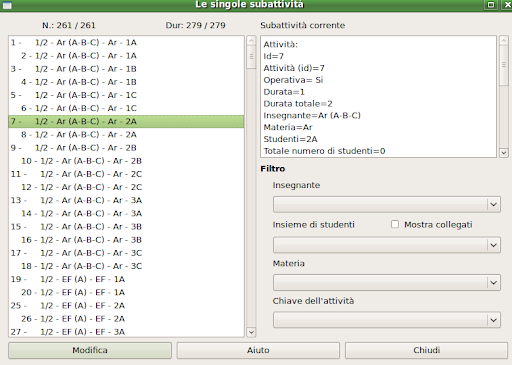Close the dialog with Chiudi
The width and height of the screenshot is (512, 365).
point(426,350)
